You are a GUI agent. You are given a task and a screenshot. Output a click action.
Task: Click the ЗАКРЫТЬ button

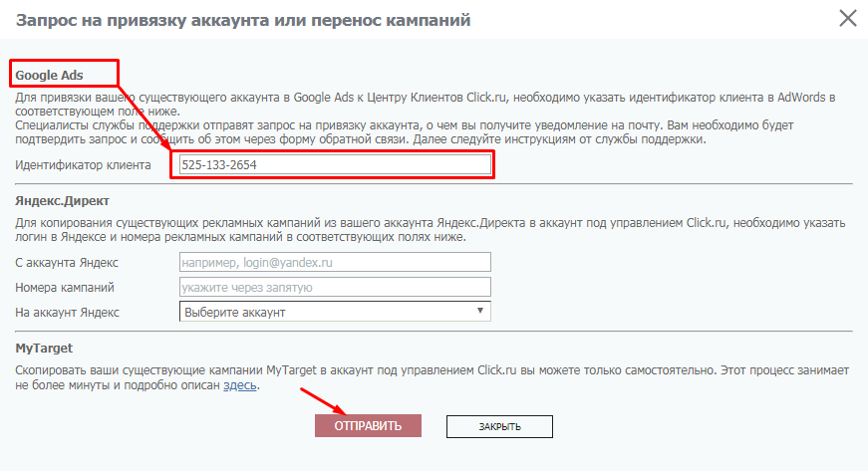pyautogui.click(x=499, y=426)
